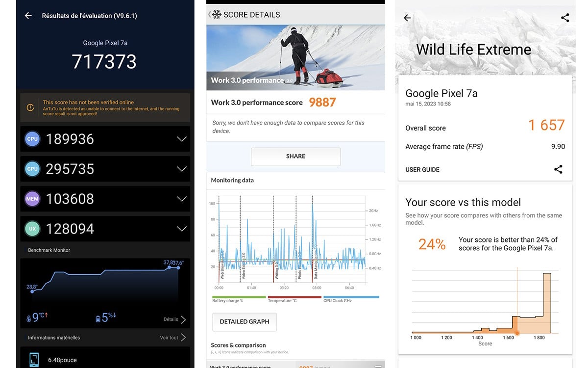The height and width of the screenshot is (368, 588).
Task: Click the 'Wild Life Extreme' title
Action: click(x=473, y=50)
